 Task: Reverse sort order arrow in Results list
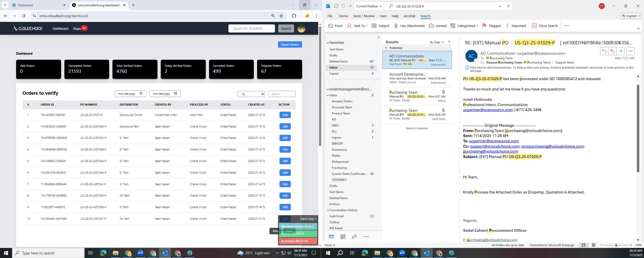coord(449,42)
